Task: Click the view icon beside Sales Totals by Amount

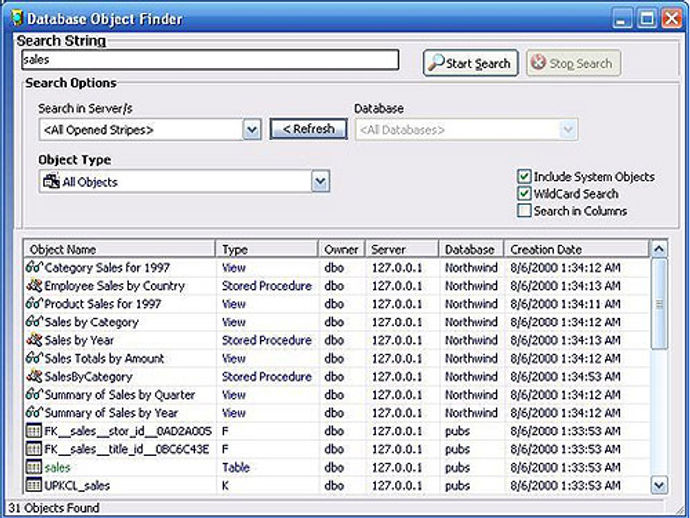Action: (34, 358)
